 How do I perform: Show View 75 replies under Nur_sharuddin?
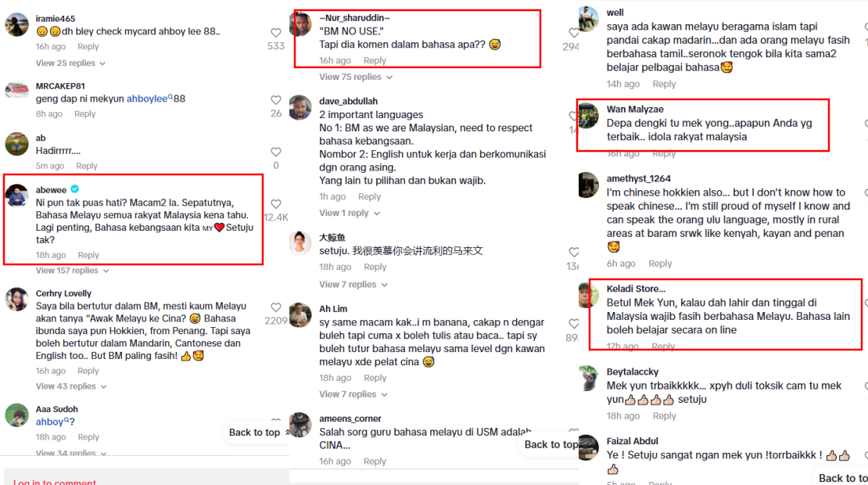pyautogui.click(x=356, y=77)
